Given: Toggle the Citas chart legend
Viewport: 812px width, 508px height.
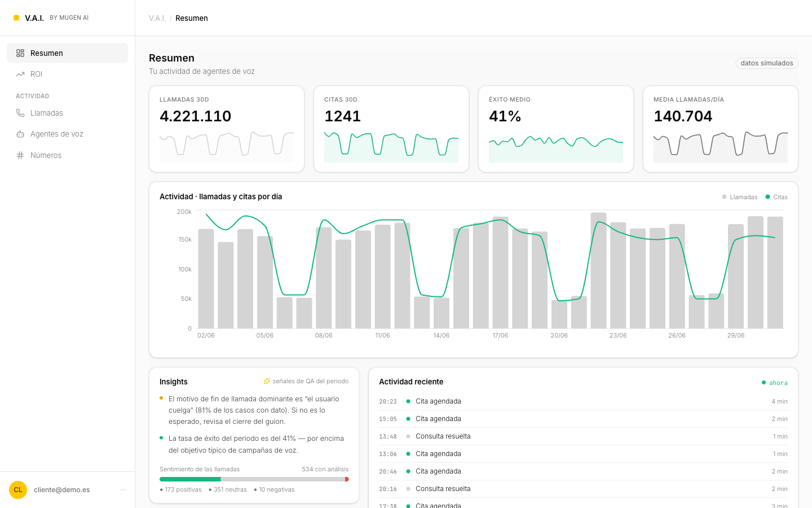Looking at the screenshot, I should point(776,197).
